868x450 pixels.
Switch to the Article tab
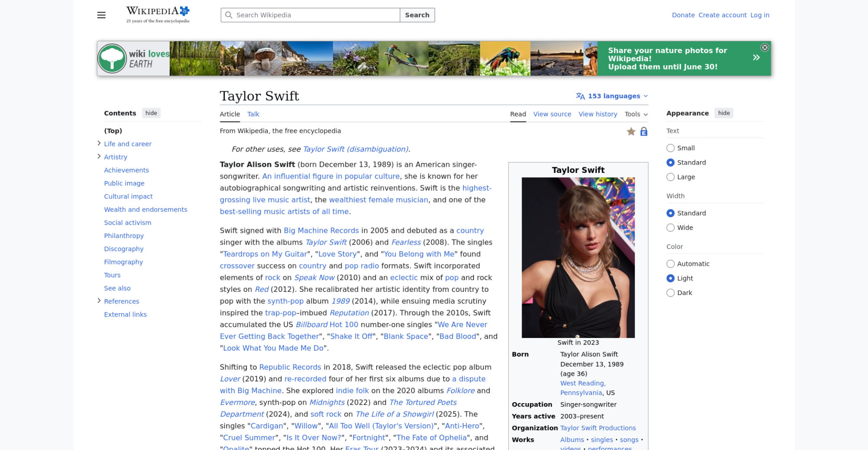coord(230,114)
